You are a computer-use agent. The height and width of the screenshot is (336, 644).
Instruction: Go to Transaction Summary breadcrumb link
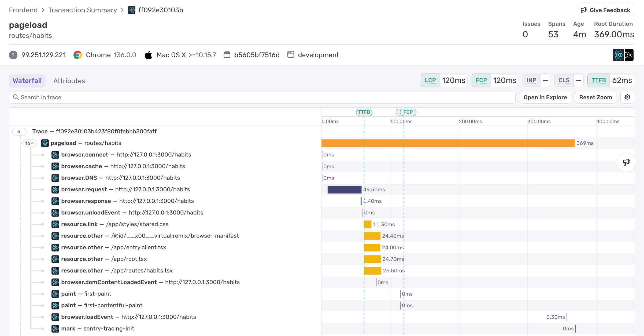click(x=83, y=10)
